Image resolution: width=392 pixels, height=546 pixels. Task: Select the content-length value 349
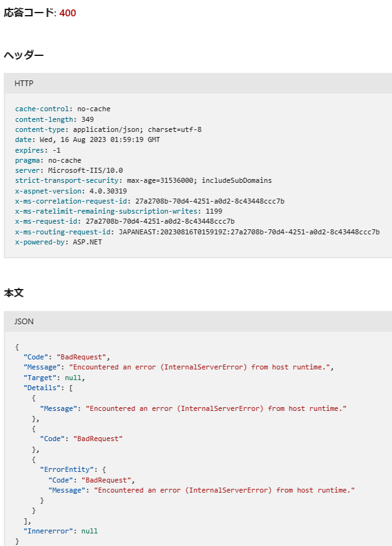point(87,119)
